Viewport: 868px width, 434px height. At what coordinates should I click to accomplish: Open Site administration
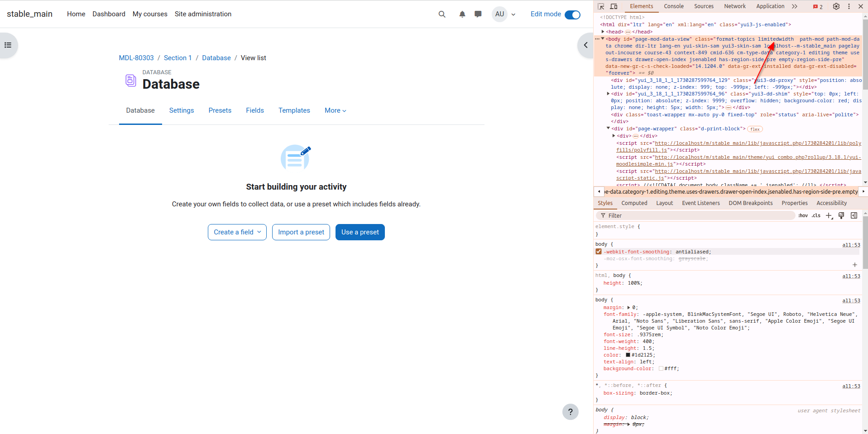(203, 14)
